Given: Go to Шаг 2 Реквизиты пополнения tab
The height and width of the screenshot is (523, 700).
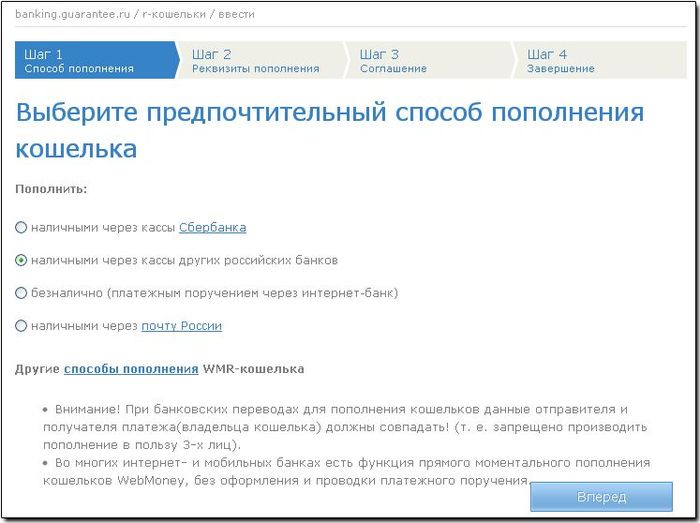Looking at the screenshot, I should [x=262, y=60].
